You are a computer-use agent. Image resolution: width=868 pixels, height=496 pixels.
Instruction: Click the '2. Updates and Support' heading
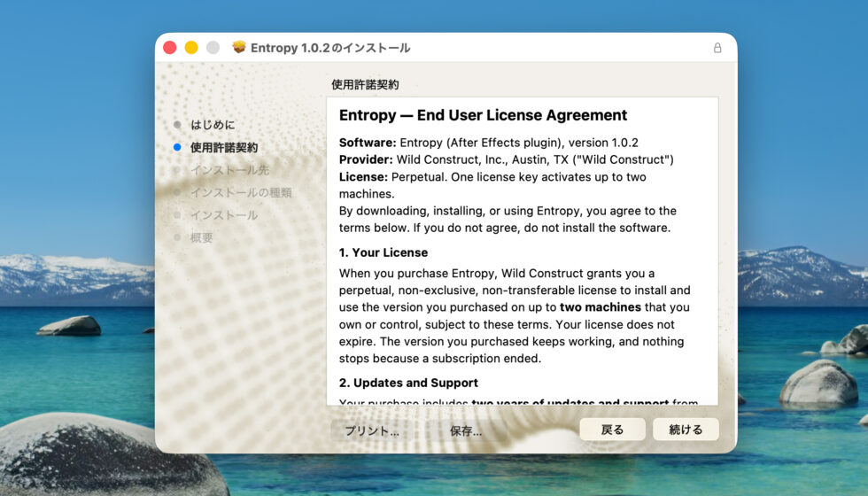pyautogui.click(x=408, y=383)
